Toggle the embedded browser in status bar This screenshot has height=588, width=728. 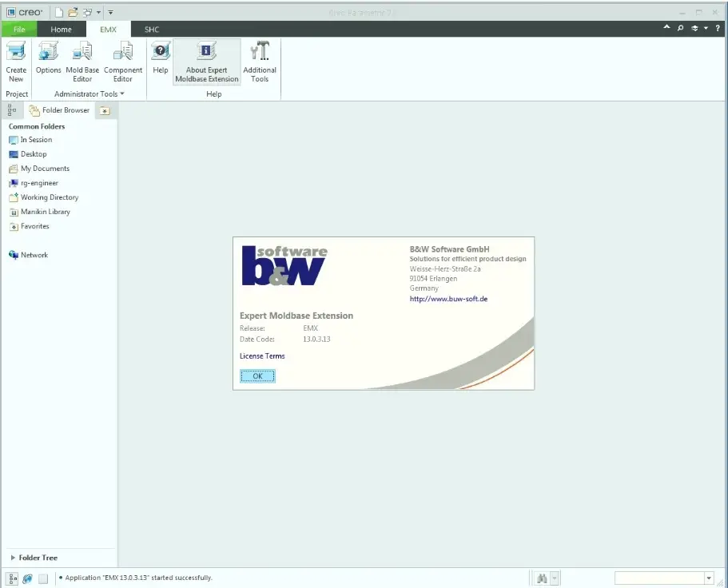(28, 578)
